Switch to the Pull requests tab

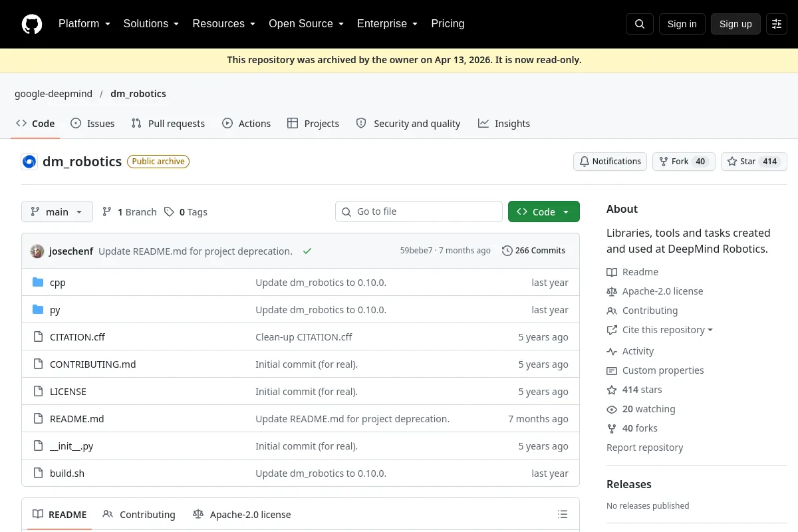tap(168, 124)
